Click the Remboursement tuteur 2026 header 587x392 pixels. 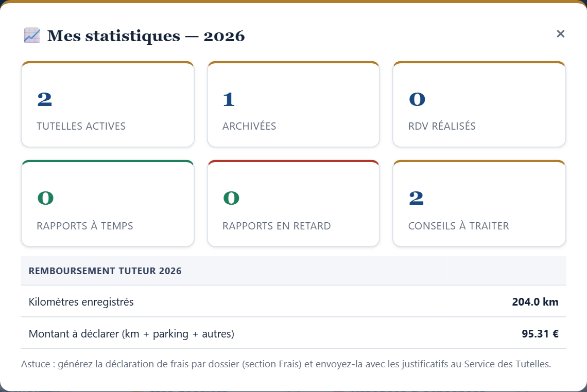pyautogui.click(x=293, y=271)
